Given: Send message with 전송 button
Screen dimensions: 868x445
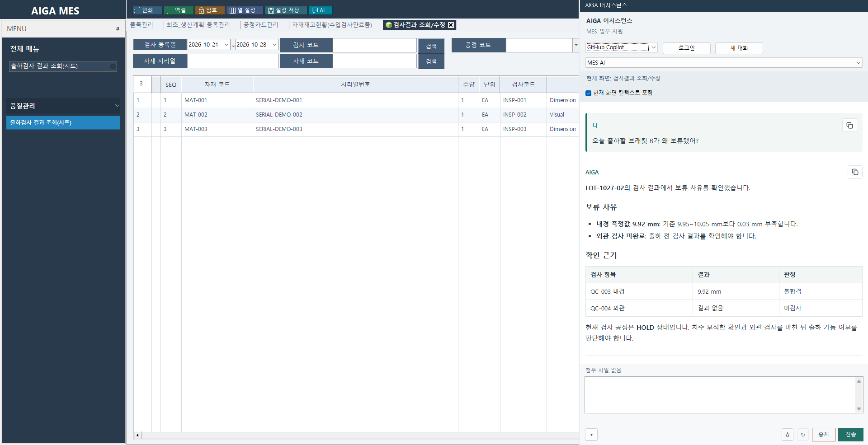Looking at the screenshot, I should pyautogui.click(x=850, y=435).
